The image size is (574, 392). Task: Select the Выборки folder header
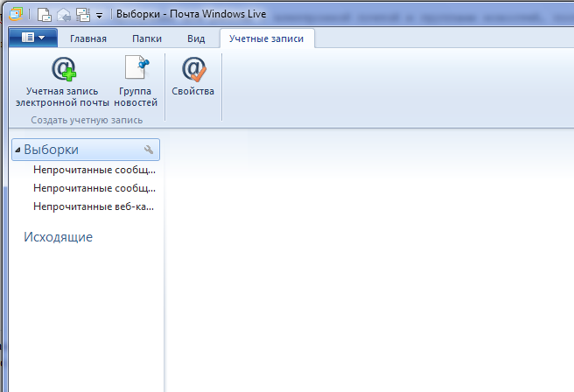tap(52, 150)
